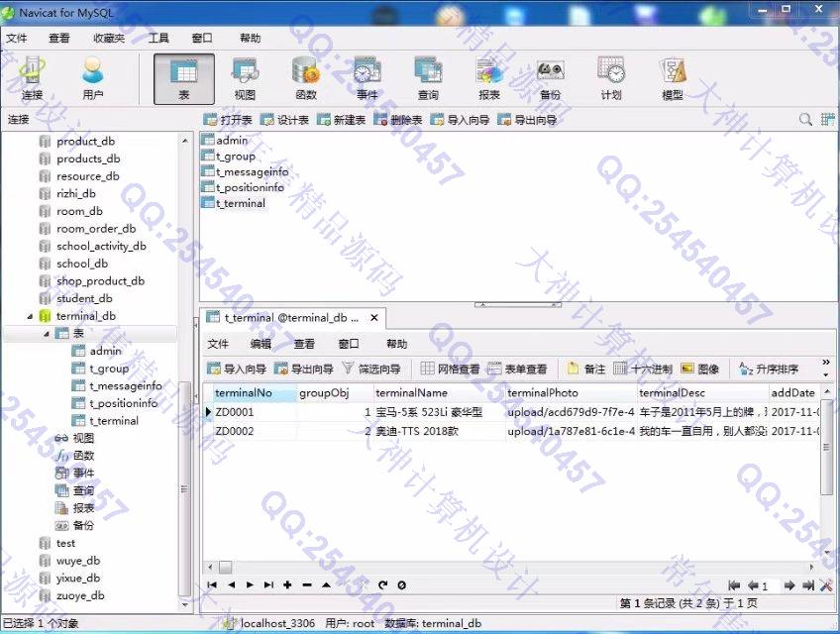This screenshot has width=840, height=634.
Task: Go to last record navigation button
Action: [x=268, y=584]
